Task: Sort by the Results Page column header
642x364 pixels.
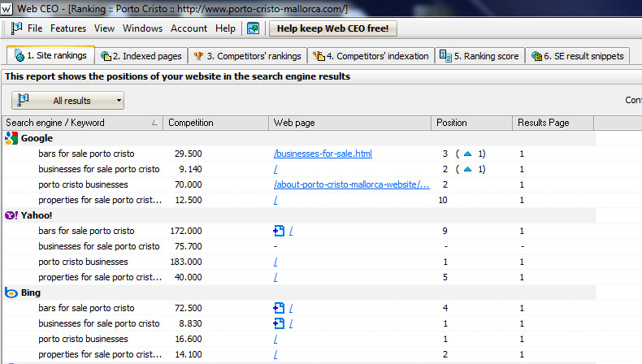Action: tap(553, 123)
